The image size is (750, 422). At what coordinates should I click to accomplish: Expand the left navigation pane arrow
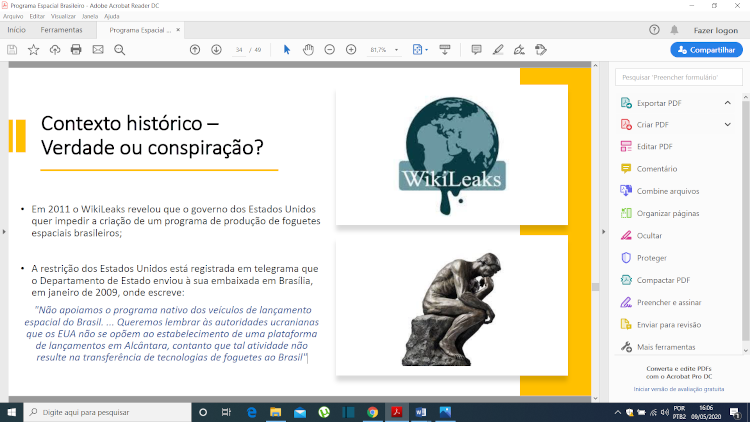[4, 232]
